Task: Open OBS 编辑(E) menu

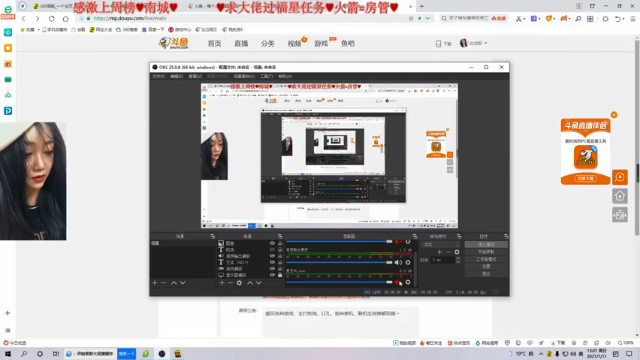Action: pos(176,76)
